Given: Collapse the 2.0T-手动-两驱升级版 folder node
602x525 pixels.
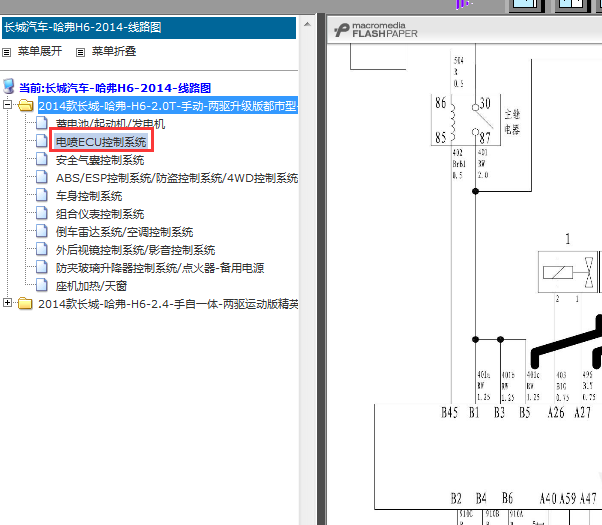Looking at the screenshot, I should tap(7, 104).
